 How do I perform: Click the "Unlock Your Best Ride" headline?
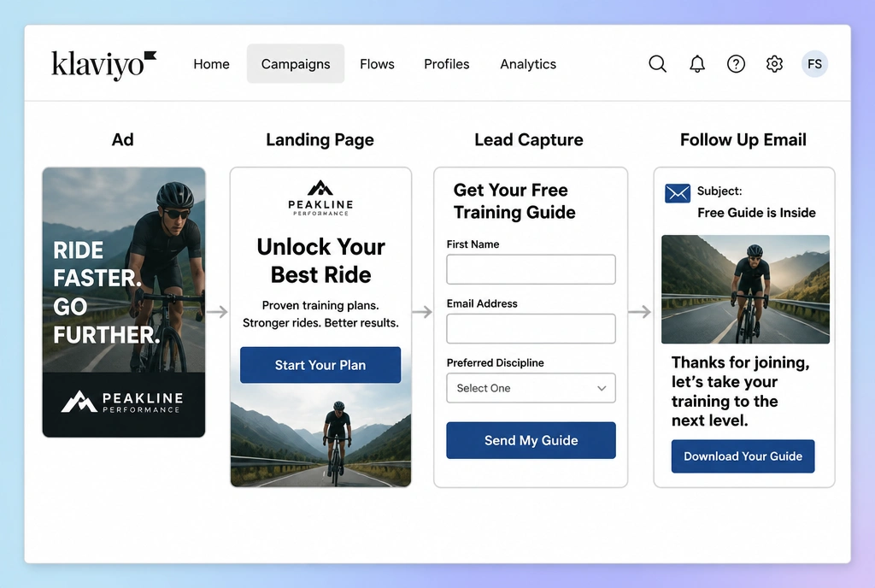tap(321, 261)
